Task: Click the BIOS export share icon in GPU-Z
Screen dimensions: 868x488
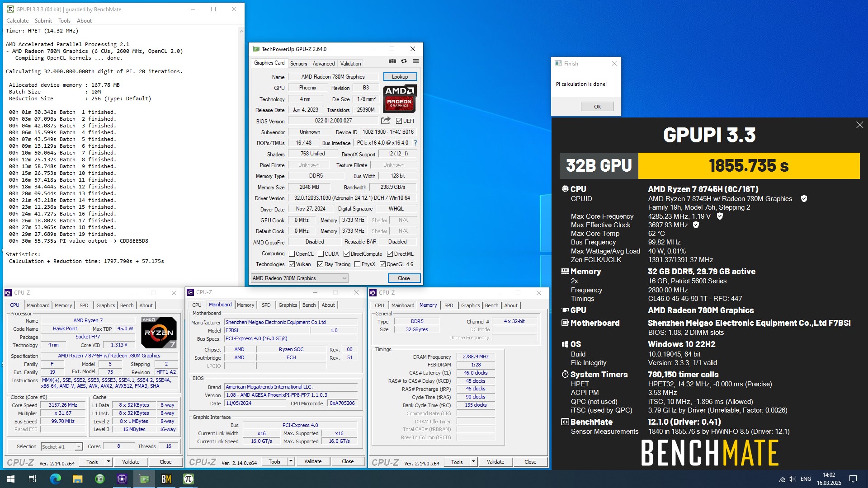Action: point(386,121)
